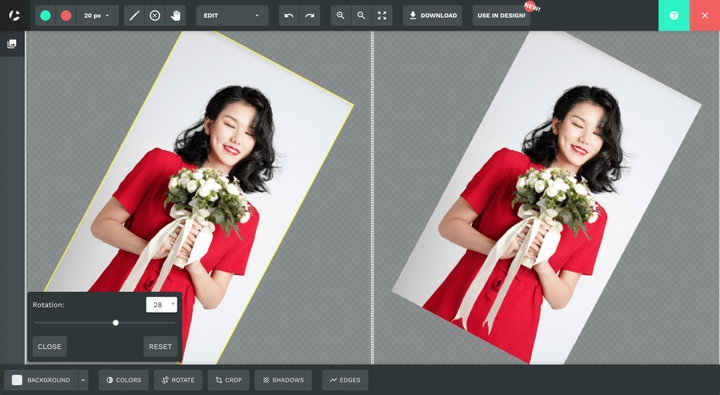
Task: Click the USE IN DESIGN! button
Action: click(501, 16)
